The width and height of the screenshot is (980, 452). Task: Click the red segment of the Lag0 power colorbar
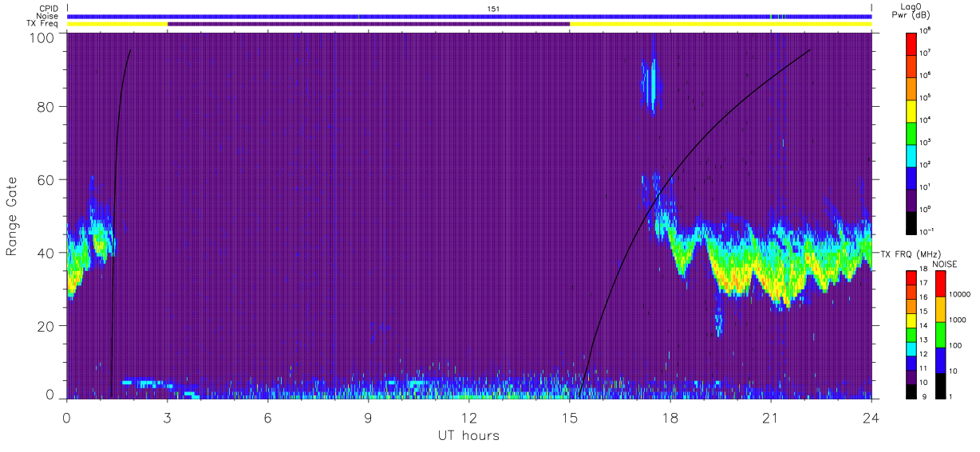pos(913,42)
